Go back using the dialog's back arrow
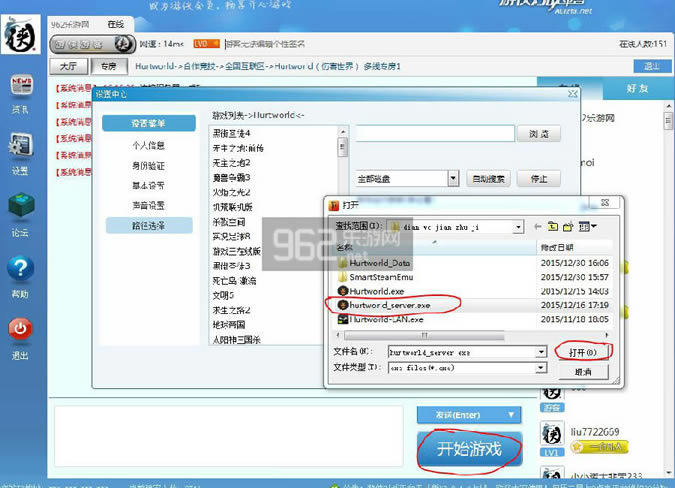Viewport: 675px width, 488px height. pyautogui.click(x=538, y=227)
